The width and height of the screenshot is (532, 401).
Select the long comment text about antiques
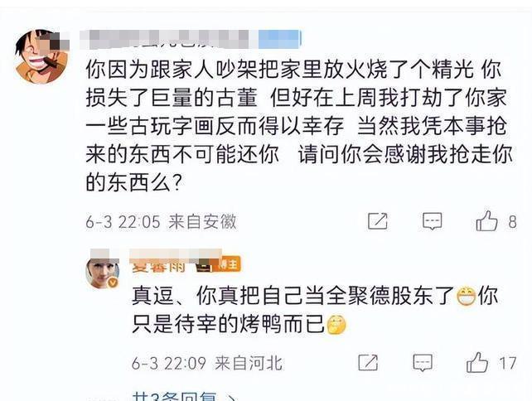click(x=298, y=126)
